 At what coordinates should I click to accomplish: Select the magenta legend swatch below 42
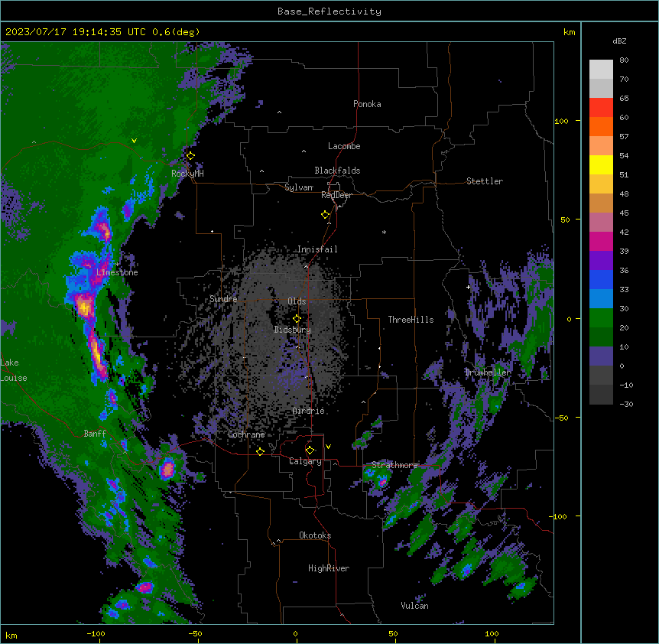(x=601, y=241)
